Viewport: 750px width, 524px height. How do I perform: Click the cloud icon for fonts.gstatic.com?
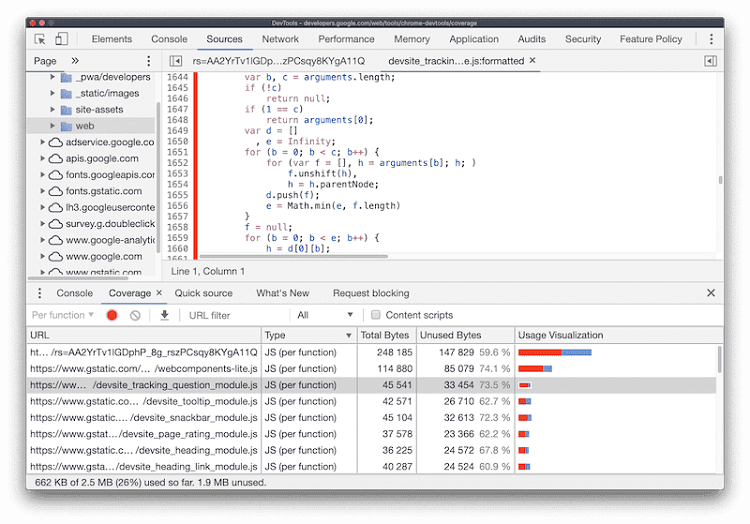56,191
